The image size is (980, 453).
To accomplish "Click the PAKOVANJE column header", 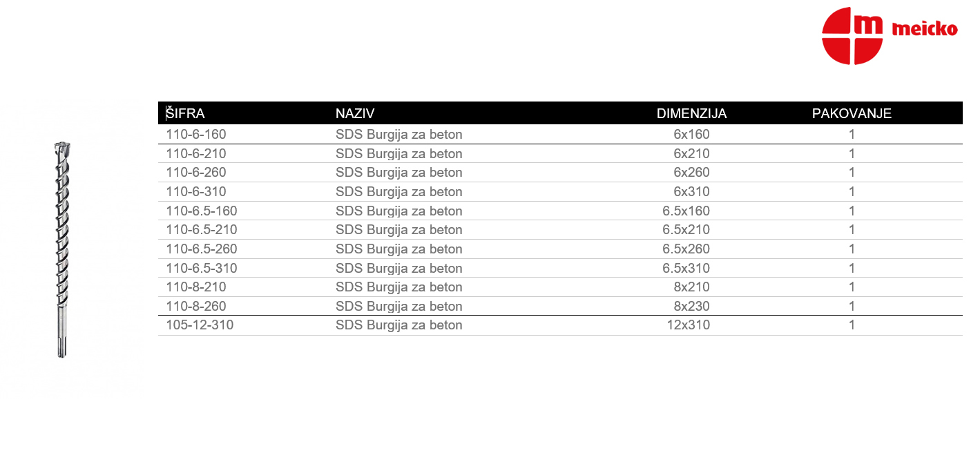I will pos(852,114).
